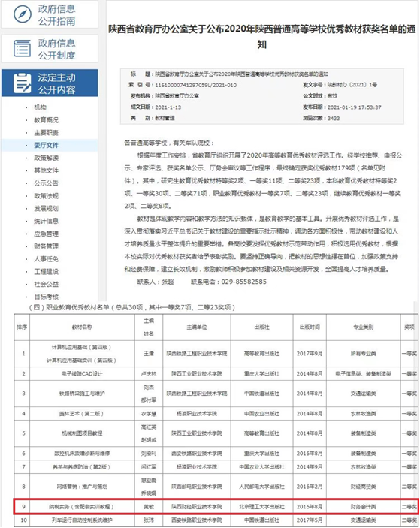This screenshot has height=528, width=420.
Task: Click textbook name 园林艺术(第二版)
Action: coord(82,414)
